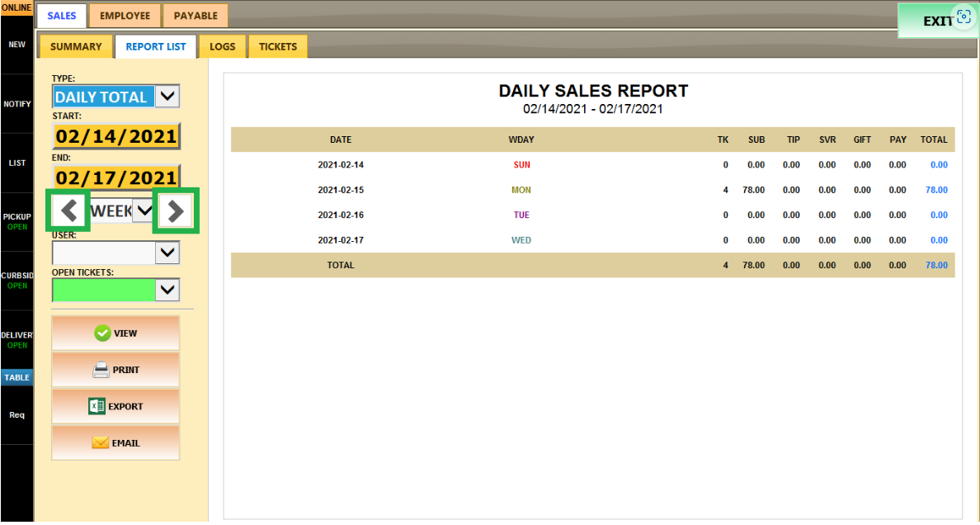The height and width of the screenshot is (525, 980).
Task: Select NEW in the left sidebar
Action: coord(16,45)
